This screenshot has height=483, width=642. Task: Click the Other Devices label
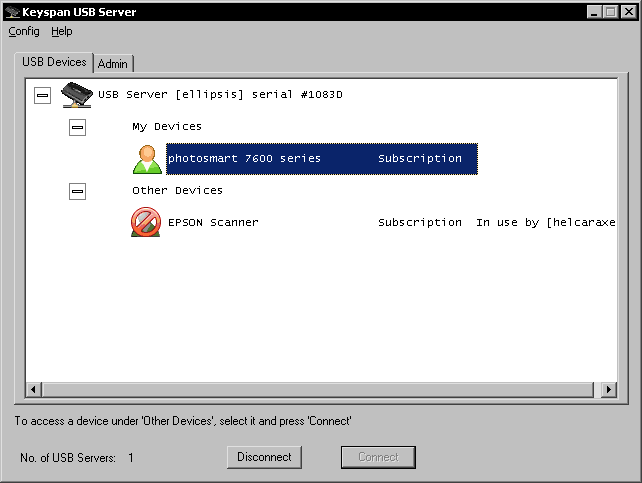point(177,190)
